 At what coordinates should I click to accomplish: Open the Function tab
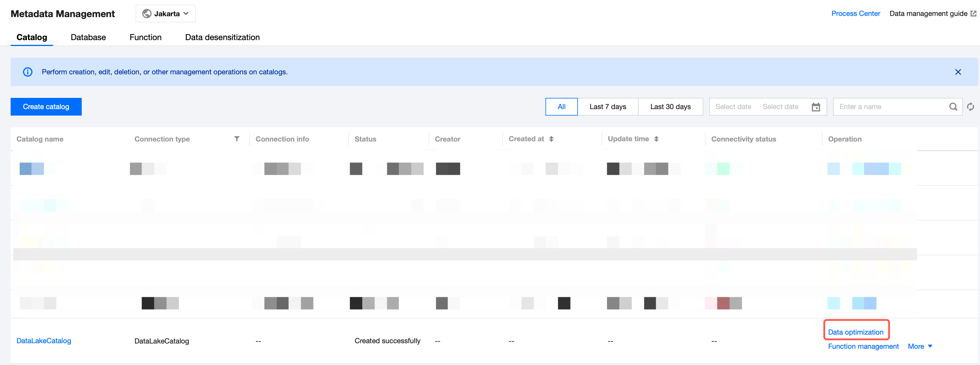(145, 37)
